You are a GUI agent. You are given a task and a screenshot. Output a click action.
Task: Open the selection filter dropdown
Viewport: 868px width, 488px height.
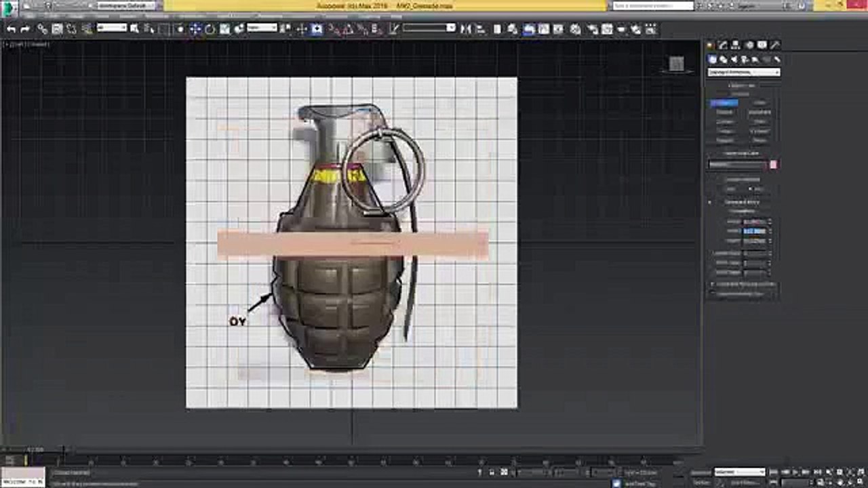click(112, 28)
